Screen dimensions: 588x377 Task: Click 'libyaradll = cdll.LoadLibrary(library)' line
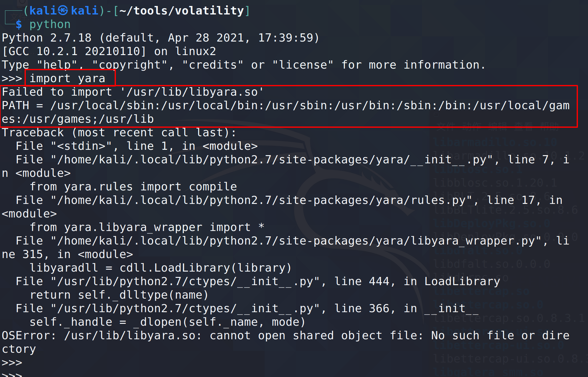[x=161, y=268]
